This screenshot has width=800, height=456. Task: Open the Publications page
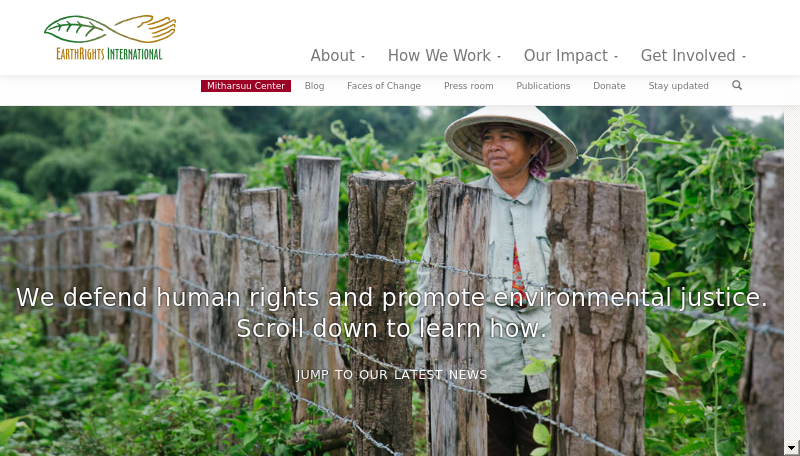(543, 86)
